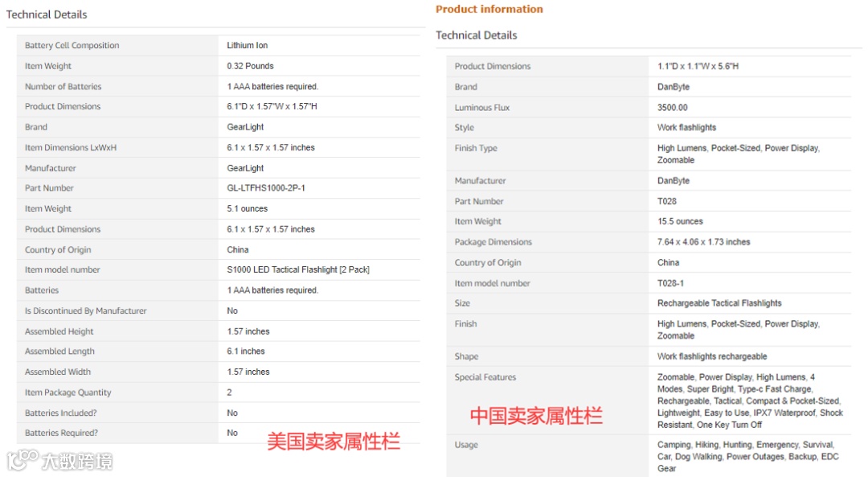The image size is (868, 477).
Task: Select the "Number of Batteries" label
Action: point(63,86)
